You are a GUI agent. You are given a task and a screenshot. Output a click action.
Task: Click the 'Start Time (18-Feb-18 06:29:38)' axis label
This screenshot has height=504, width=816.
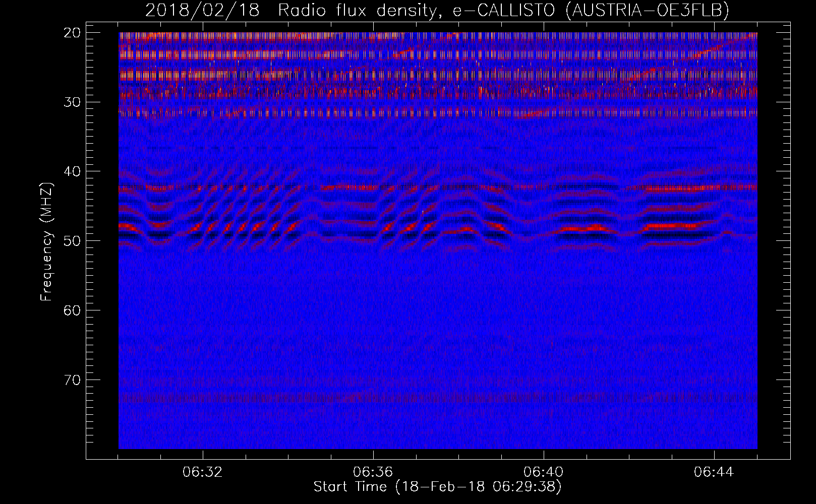tap(437, 487)
